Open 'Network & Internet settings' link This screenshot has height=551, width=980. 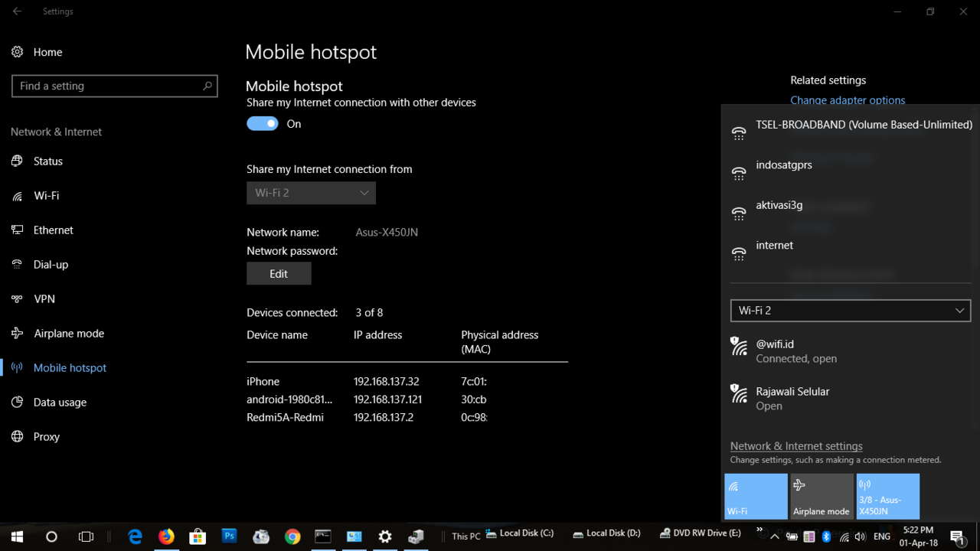coord(796,446)
